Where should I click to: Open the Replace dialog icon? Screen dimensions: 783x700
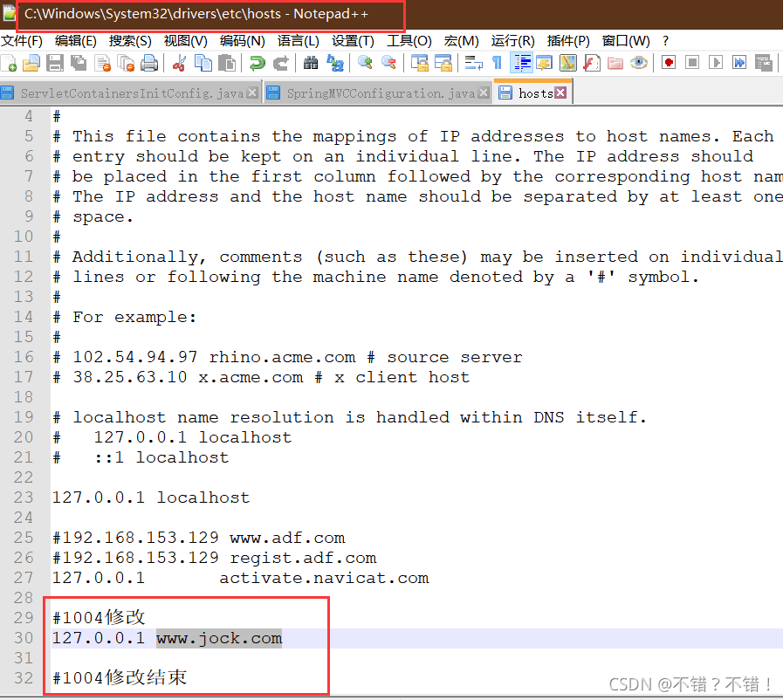tap(334, 64)
